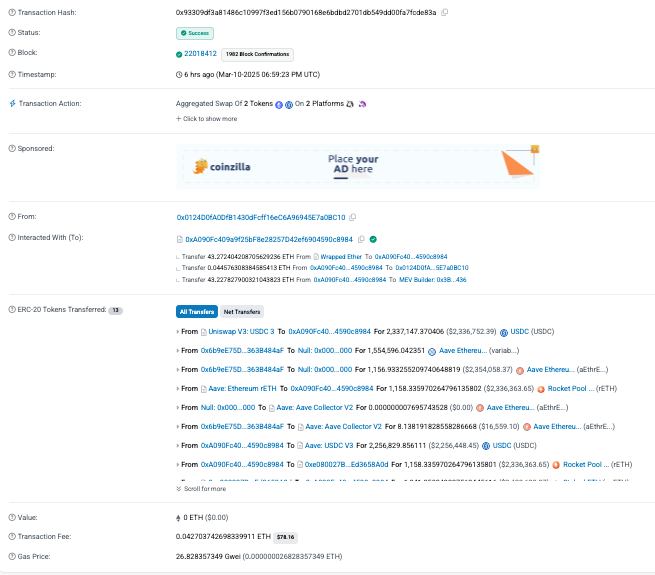Viewport: 655px width, 575px height.
Task: Click the USDC token icon in first transfer row
Action: click(504, 333)
